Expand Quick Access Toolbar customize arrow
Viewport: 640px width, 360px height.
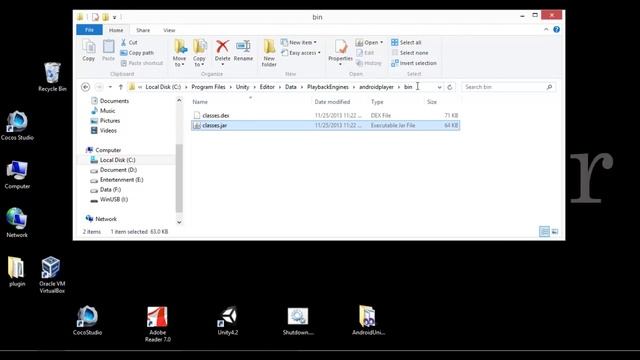(x=115, y=17)
